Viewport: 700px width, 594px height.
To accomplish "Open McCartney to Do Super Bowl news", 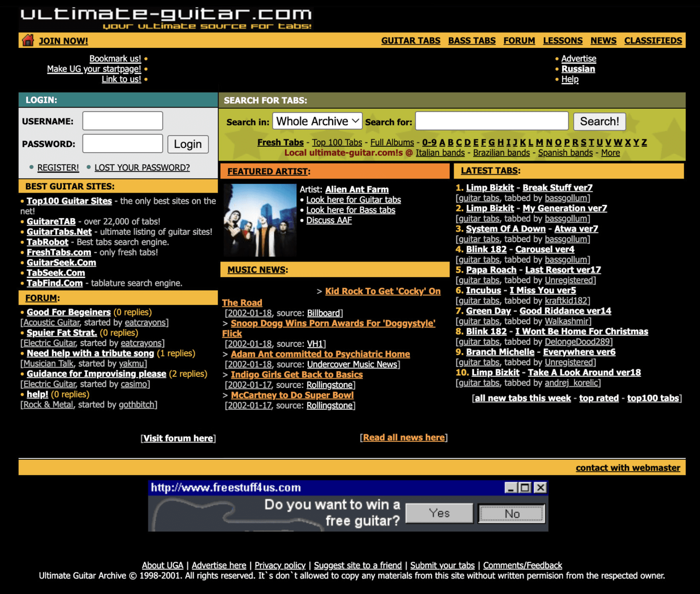I will click(292, 395).
